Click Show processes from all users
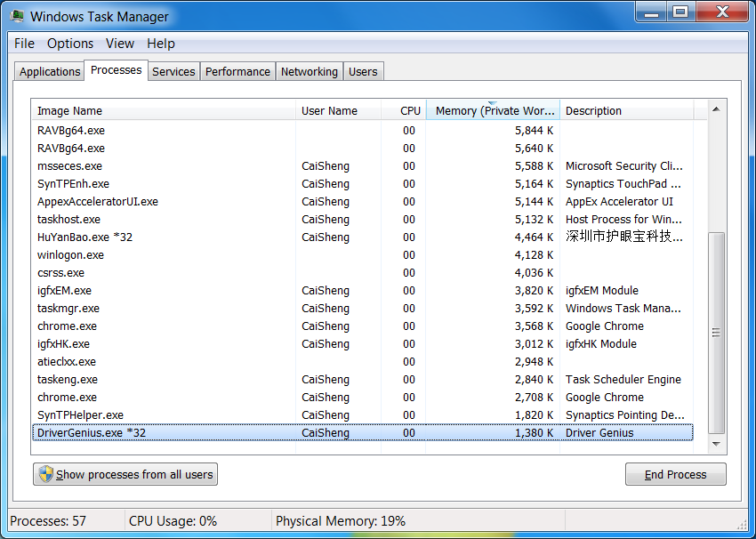756x539 pixels. coord(125,474)
